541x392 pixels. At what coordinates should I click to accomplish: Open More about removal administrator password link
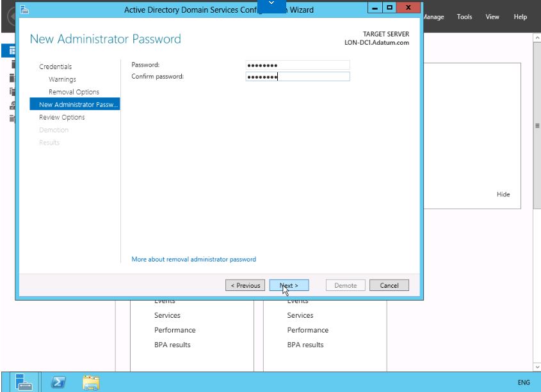193,259
